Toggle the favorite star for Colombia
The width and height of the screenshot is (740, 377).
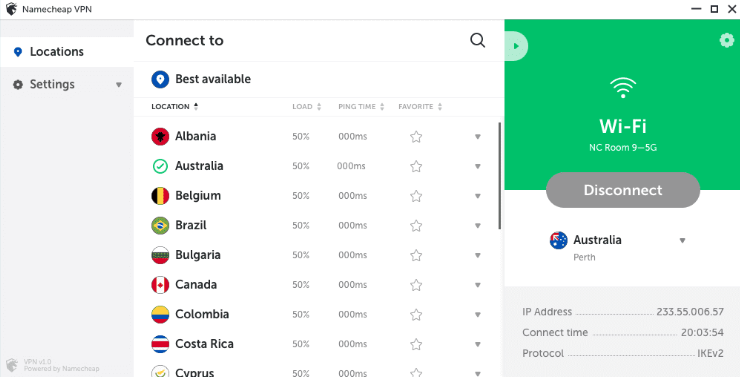416,315
